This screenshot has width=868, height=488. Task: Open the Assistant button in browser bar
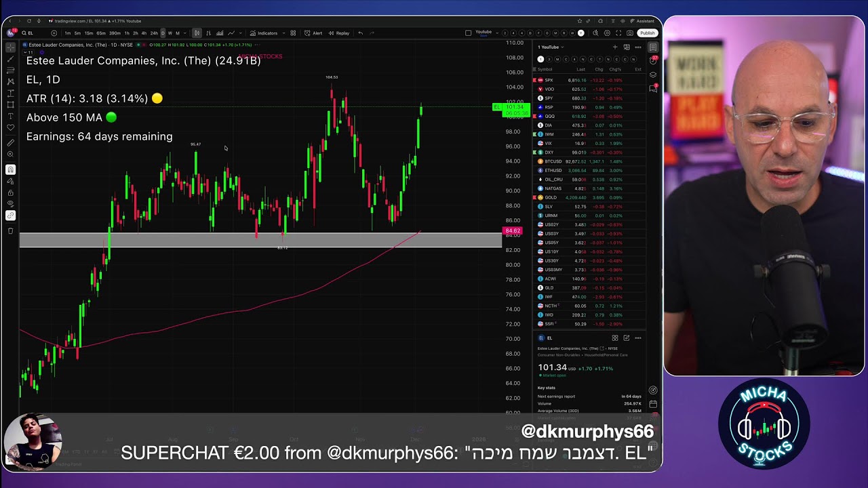[x=642, y=21]
